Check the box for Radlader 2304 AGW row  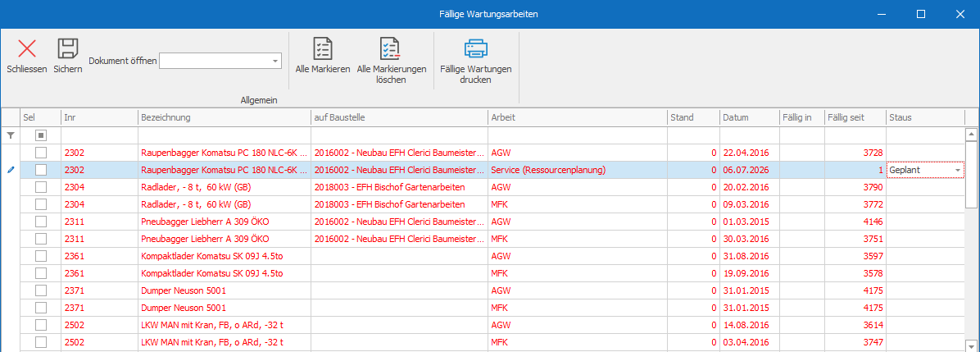click(41, 187)
